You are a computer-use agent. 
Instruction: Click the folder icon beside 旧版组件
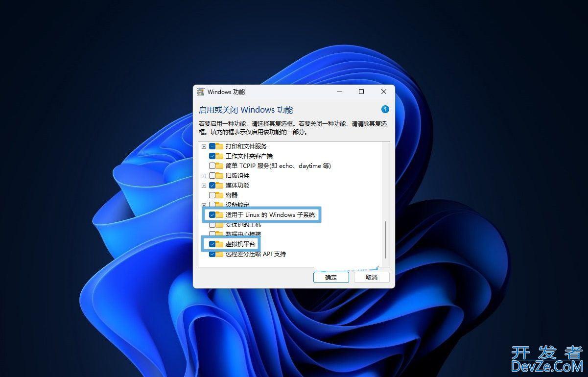219,175
